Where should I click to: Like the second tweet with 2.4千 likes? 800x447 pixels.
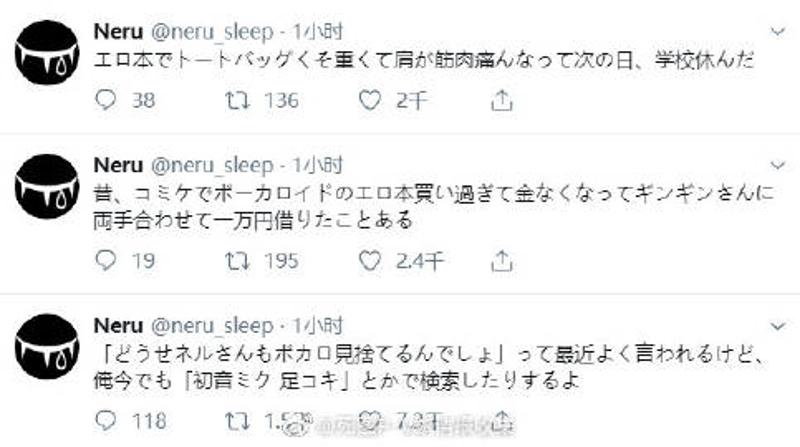click(x=371, y=260)
